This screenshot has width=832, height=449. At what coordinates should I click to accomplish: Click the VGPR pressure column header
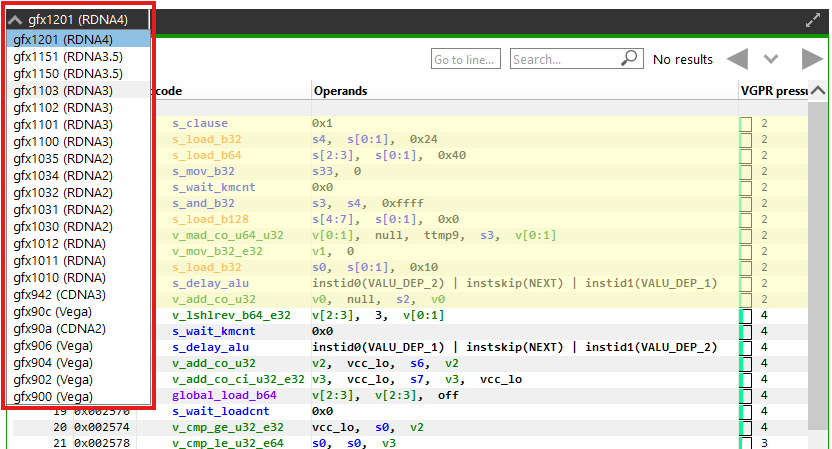pyautogui.click(x=772, y=91)
